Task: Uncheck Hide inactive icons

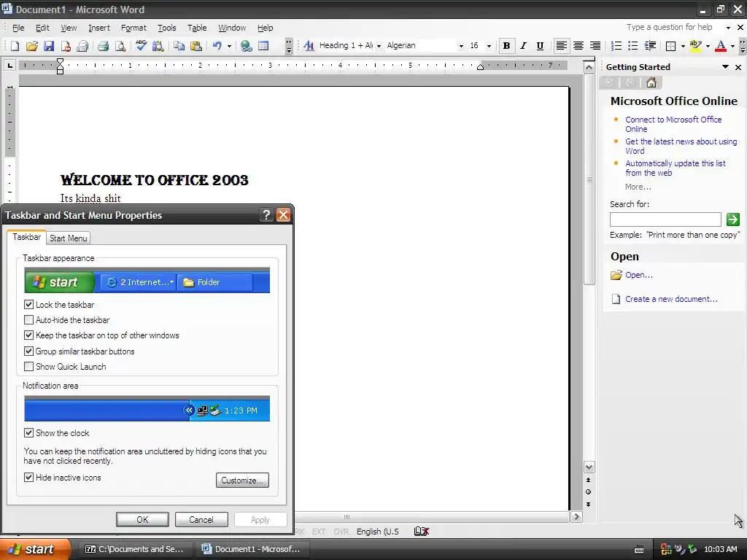Action: tap(28, 477)
